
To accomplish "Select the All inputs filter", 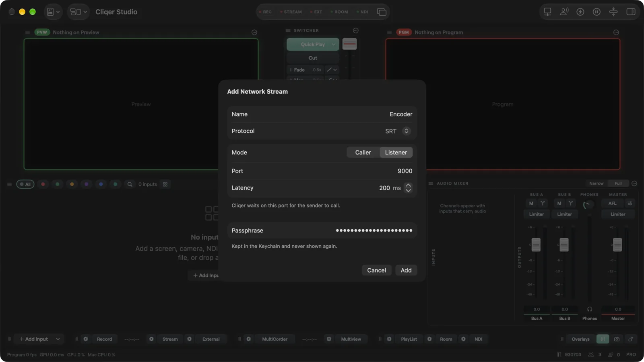I will point(25,184).
